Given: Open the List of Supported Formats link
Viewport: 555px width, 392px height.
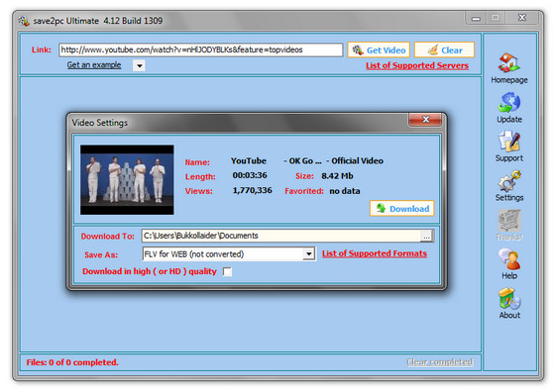Looking at the screenshot, I should coord(375,253).
